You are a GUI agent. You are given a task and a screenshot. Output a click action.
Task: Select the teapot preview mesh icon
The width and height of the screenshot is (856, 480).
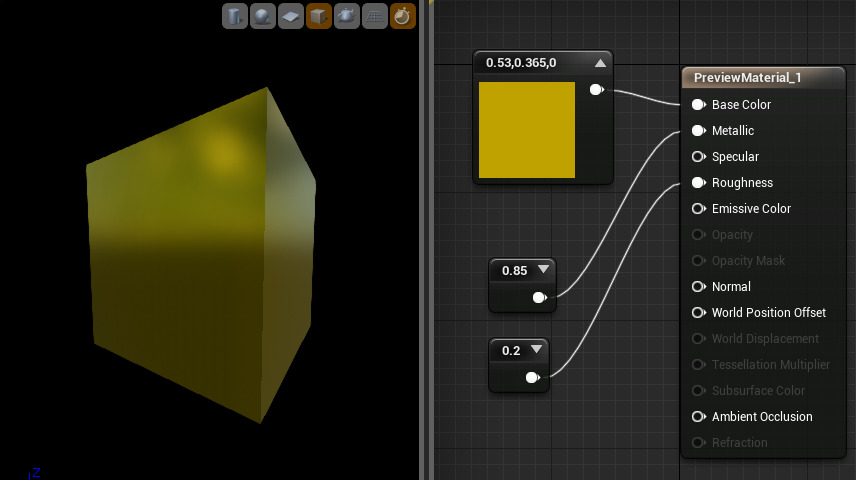[x=347, y=16]
